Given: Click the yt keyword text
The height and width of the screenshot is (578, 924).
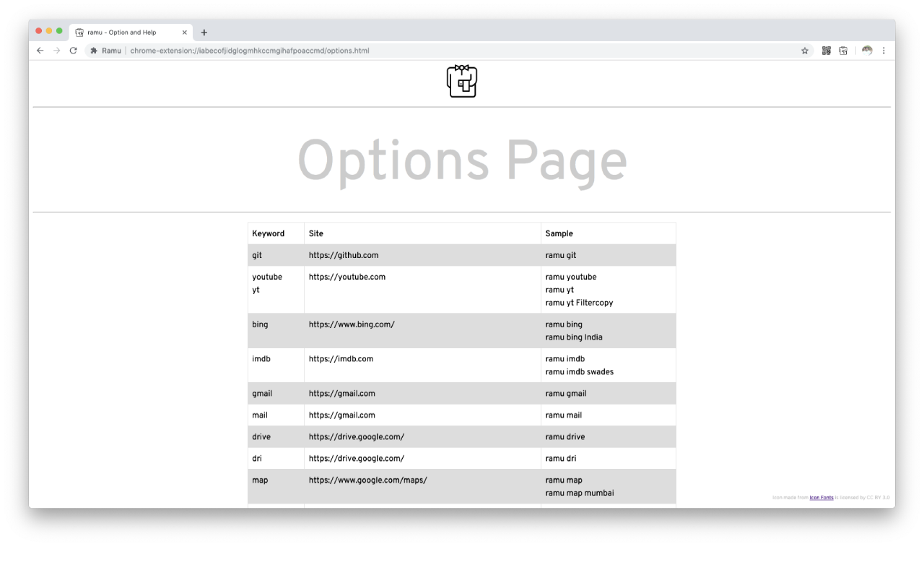Looking at the screenshot, I should click(256, 290).
